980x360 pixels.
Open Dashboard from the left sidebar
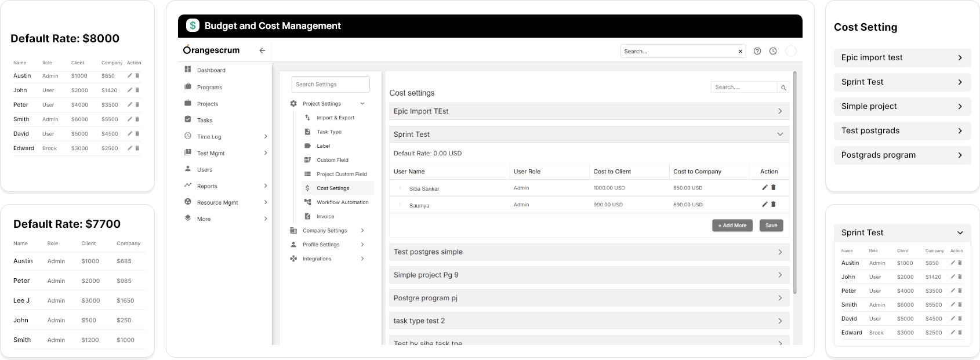tap(211, 70)
